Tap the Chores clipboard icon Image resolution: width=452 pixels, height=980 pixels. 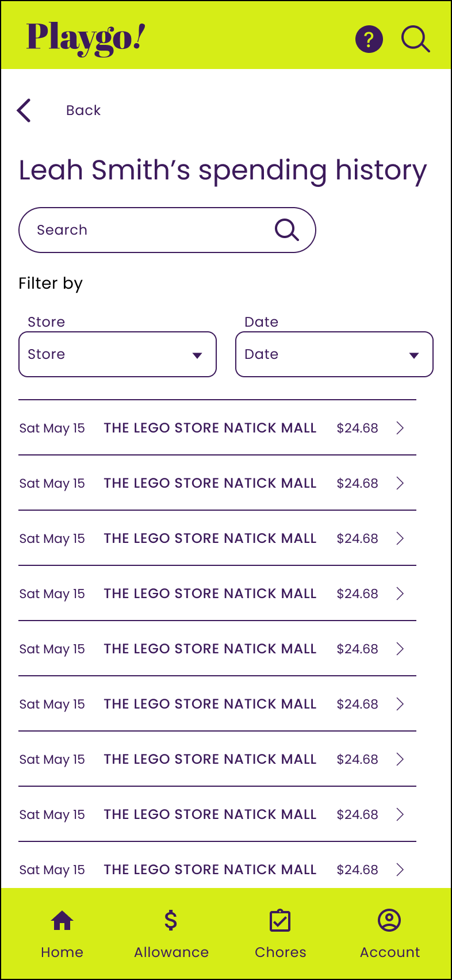click(280, 921)
